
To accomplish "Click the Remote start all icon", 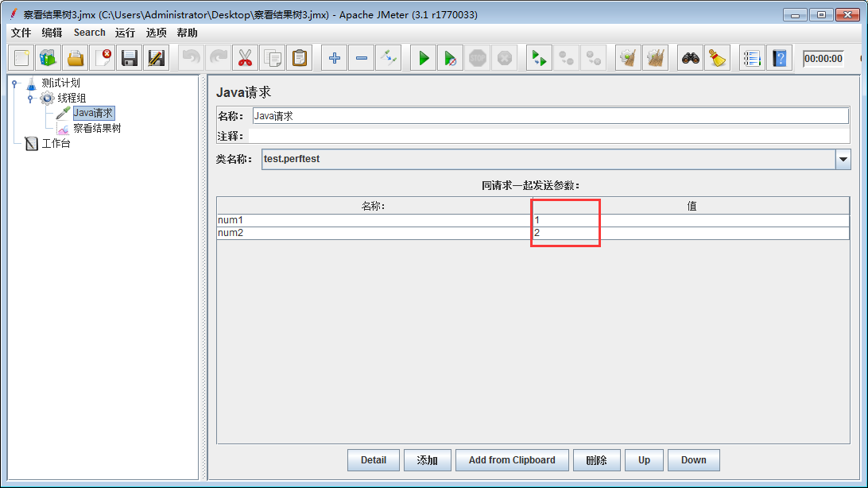I will (x=539, y=58).
